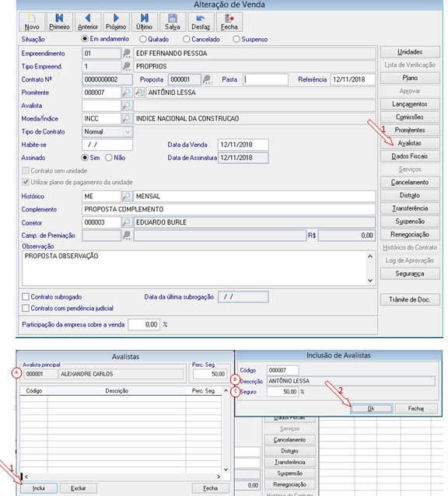Search Moeda/Índice with magnifier icon
The image size is (448, 496).
[127, 119]
